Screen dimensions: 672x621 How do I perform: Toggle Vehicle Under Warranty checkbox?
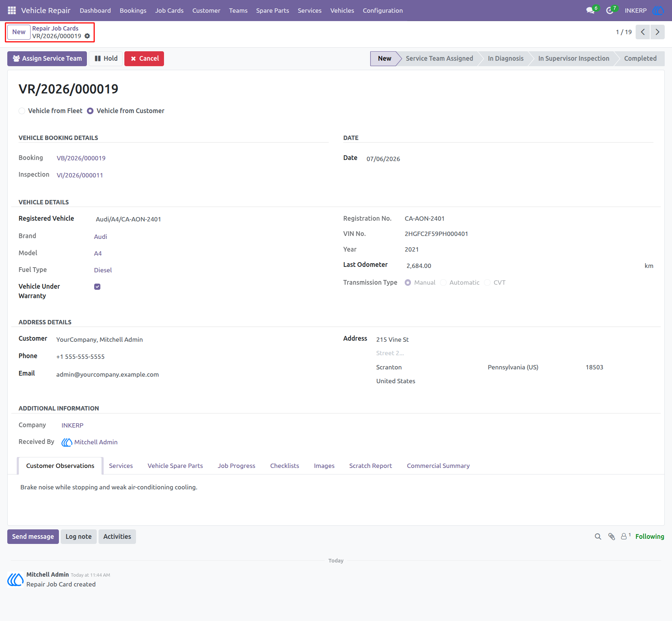click(x=97, y=287)
